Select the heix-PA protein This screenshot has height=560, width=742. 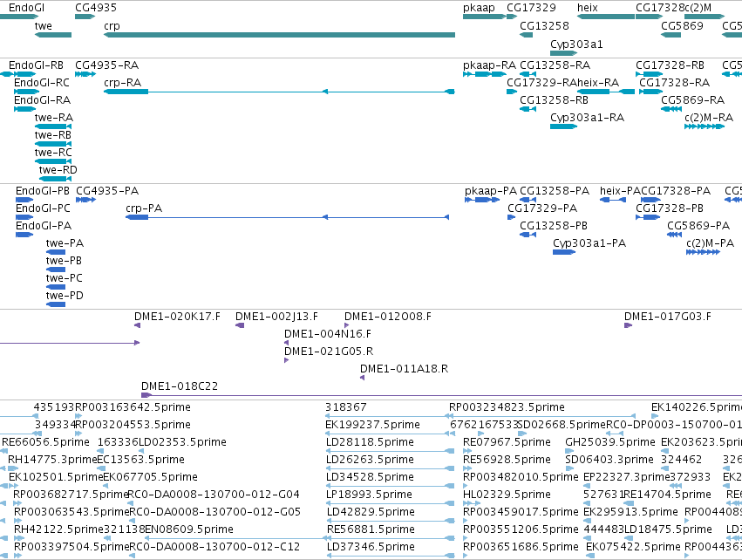[612, 200]
